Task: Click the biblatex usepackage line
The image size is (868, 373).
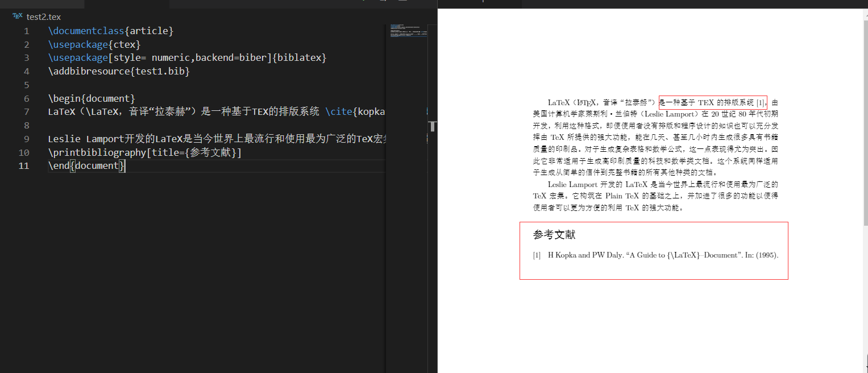Action: (x=188, y=57)
